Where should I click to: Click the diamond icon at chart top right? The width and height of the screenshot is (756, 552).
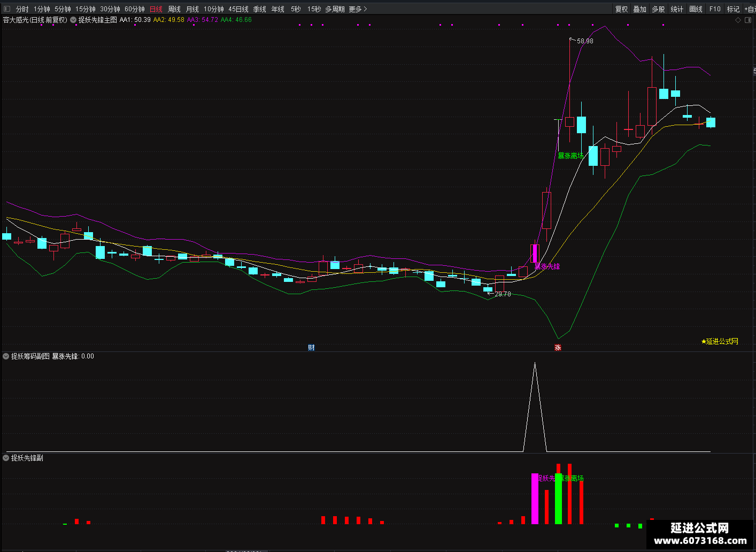coord(738,20)
